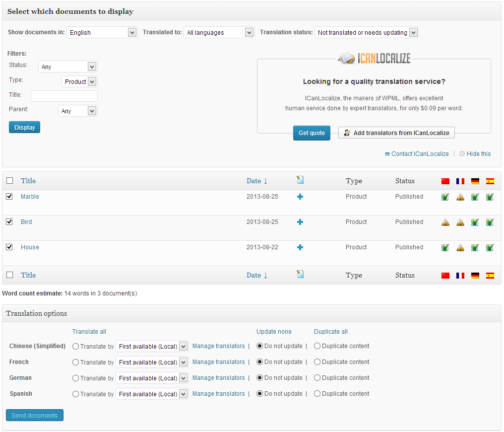The image size is (504, 432).
Task: Click the French flag in top header
Action: tap(460, 181)
